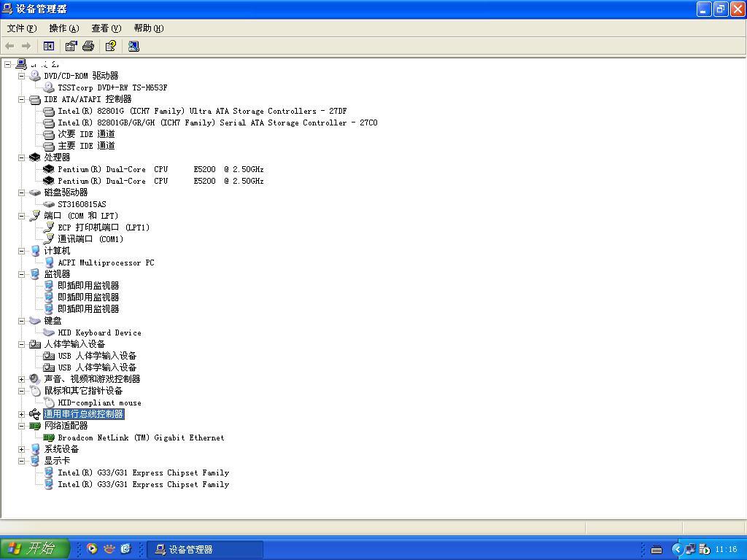
Task: Click the ECP 打印机端口 (LPT1) port icon
Action: tap(49, 227)
